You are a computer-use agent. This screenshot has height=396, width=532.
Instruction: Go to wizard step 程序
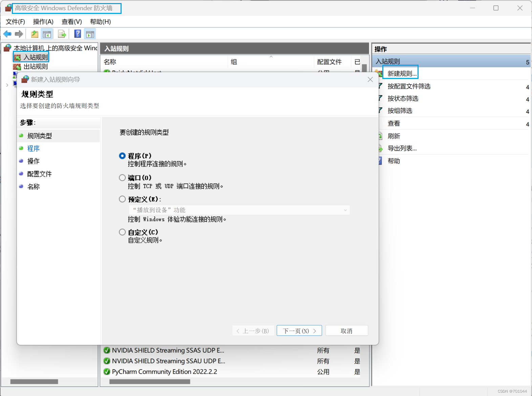click(33, 148)
